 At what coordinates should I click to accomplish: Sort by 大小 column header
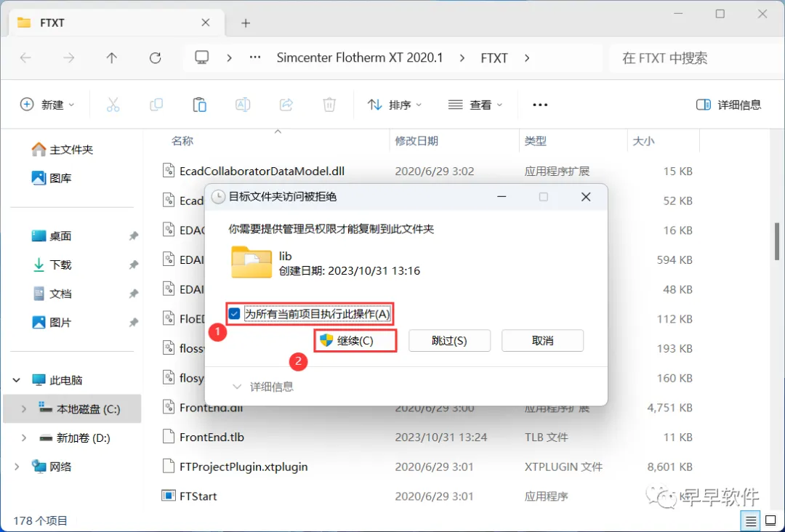[643, 141]
